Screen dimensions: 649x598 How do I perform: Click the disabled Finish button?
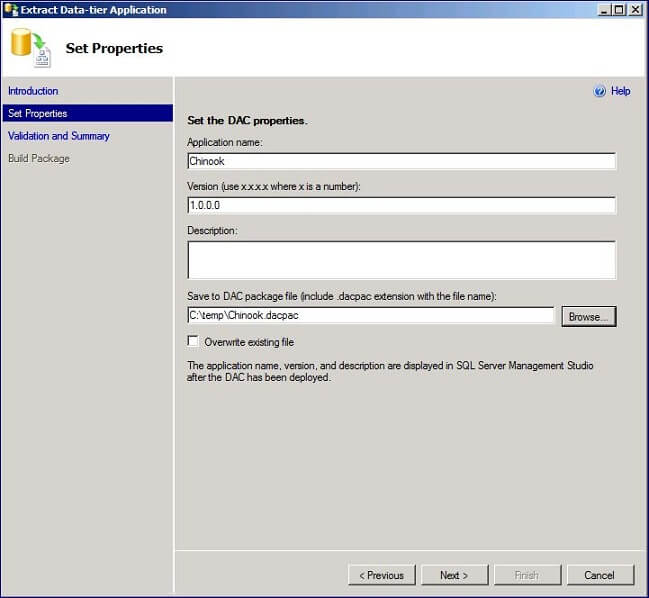(x=527, y=575)
